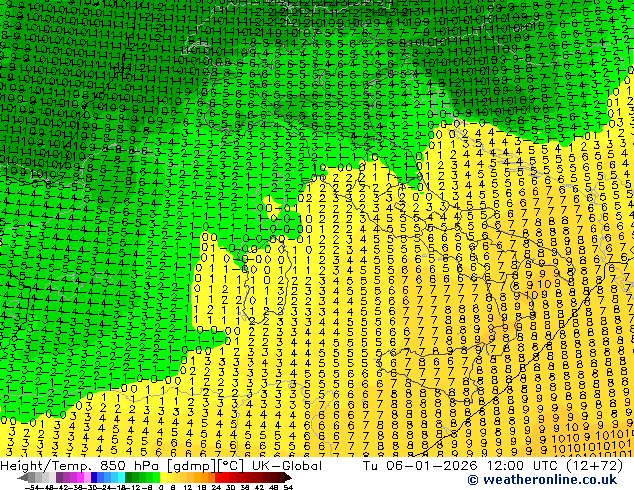Click the Height/Temp. 850 hPa title text
Viewport: 634px width, 490px height.
(x=79, y=466)
